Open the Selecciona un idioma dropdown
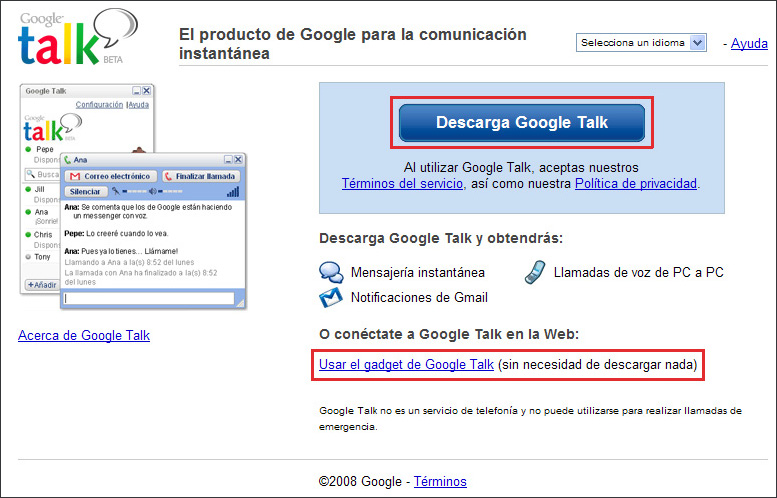The height and width of the screenshot is (498, 777). click(642, 43)
